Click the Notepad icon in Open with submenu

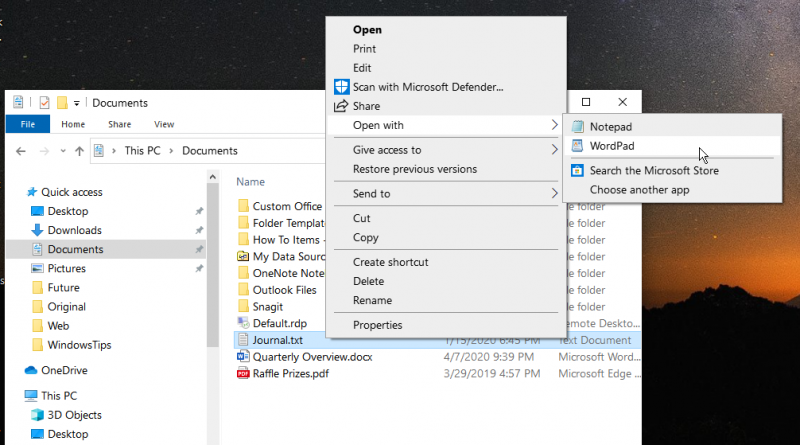[577, 127]
